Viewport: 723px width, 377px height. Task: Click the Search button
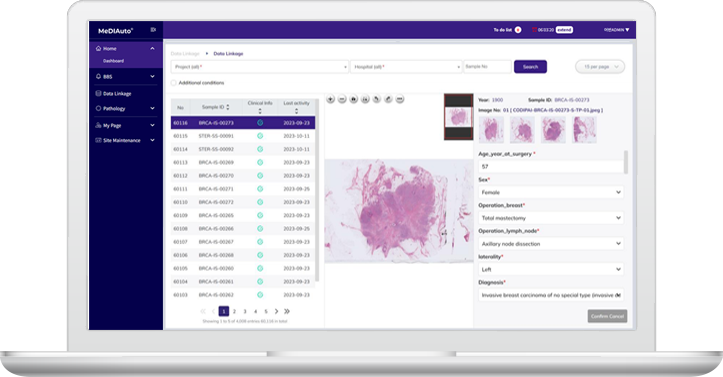click(x=530, y=67)
